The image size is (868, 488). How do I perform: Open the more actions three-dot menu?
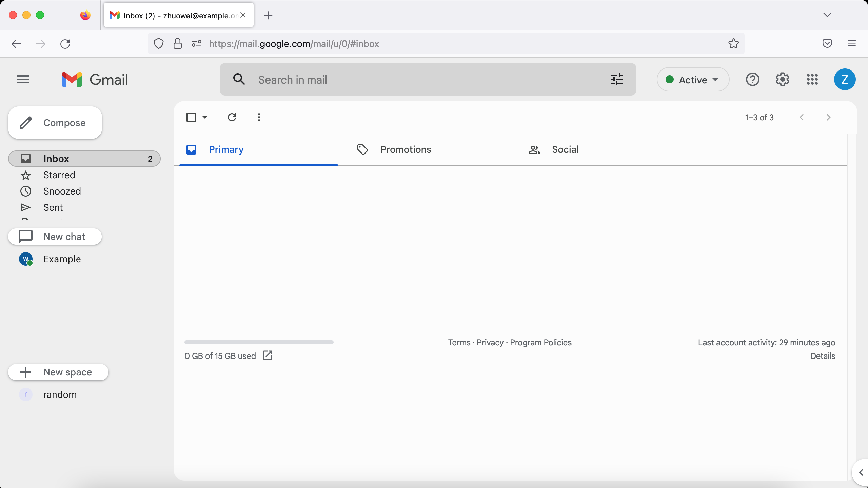click(259, 117)
